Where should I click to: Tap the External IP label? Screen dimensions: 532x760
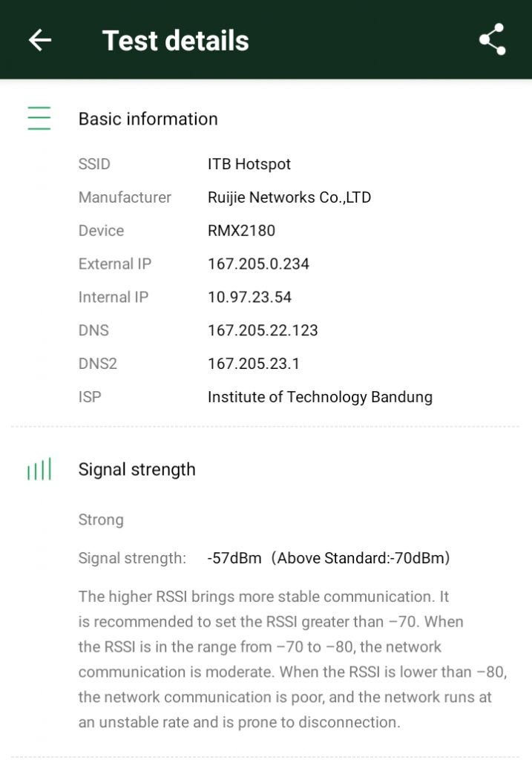115,264
